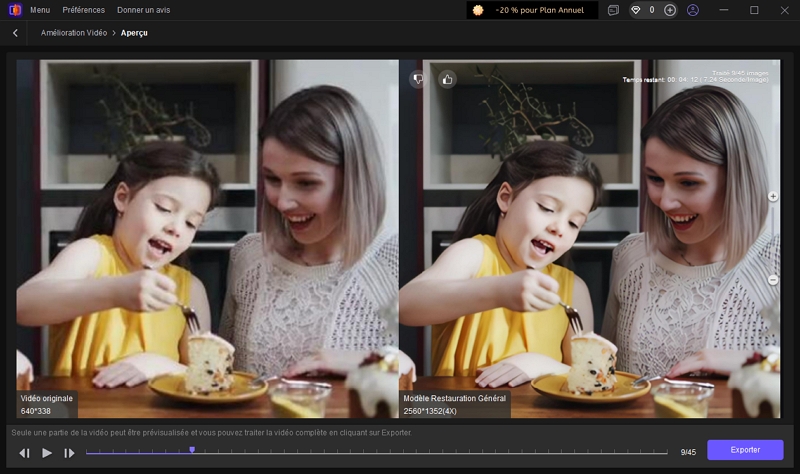Open the Préférences menu
This screenshot has width=800, height=474.
click(83, 10)
